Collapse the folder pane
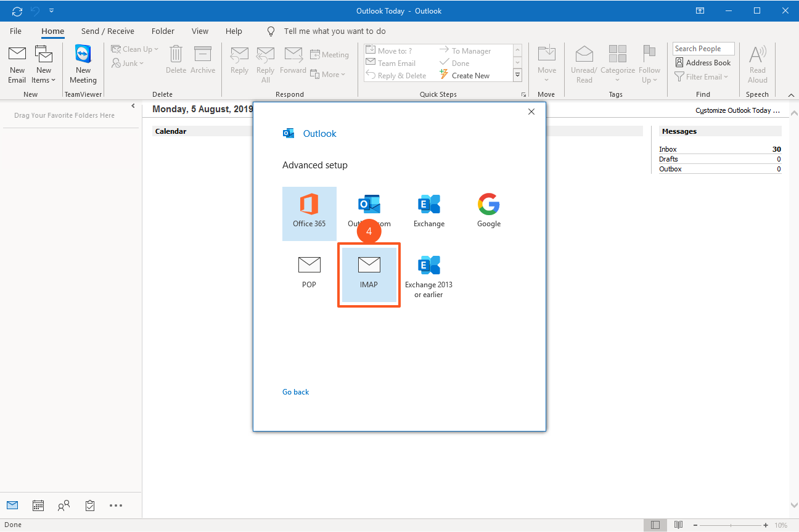Viewport: 799px width, 532px height. pos(133,107)
